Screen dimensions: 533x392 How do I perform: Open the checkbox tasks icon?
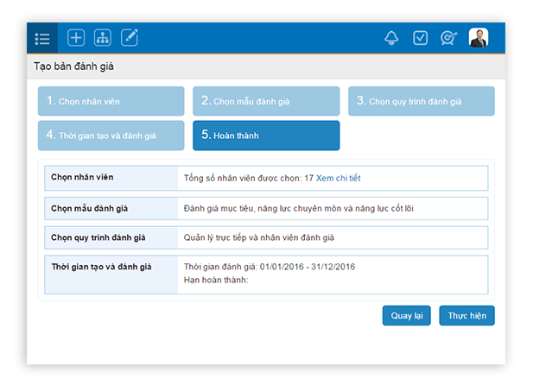point(420,37)
